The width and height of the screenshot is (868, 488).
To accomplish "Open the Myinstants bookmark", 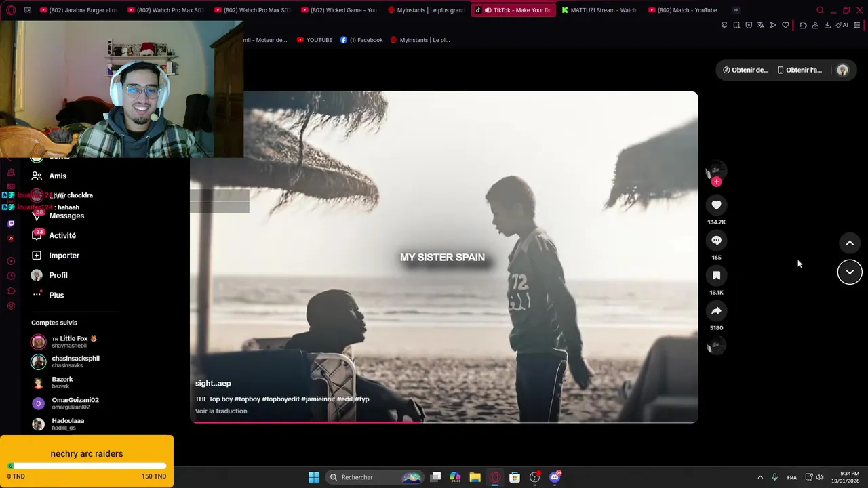I will [x=420, y=40].
